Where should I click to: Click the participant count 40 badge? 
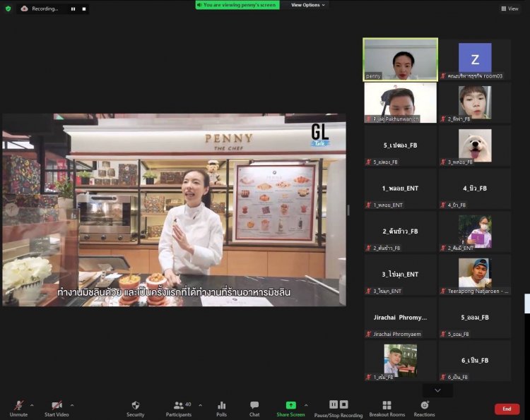[x=188, y=404]
